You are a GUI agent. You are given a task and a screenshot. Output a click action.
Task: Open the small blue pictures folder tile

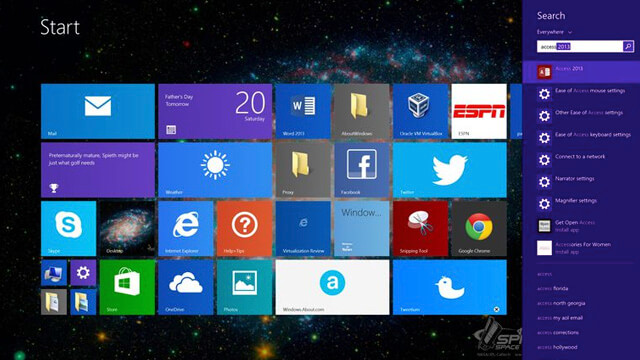tap(83, 302)
